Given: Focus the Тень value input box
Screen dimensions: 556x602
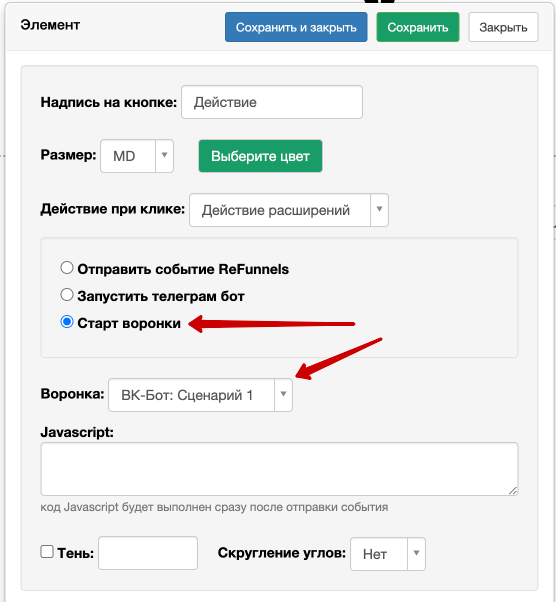Looking at the screenshot, I should click(x=148, y=553).
